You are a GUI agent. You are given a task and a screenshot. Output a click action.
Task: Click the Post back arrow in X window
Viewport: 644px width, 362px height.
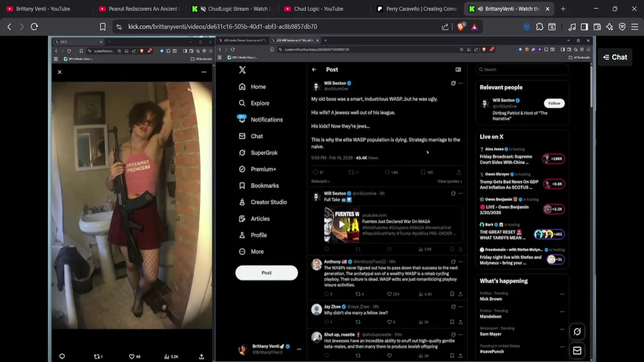[314, 69]
